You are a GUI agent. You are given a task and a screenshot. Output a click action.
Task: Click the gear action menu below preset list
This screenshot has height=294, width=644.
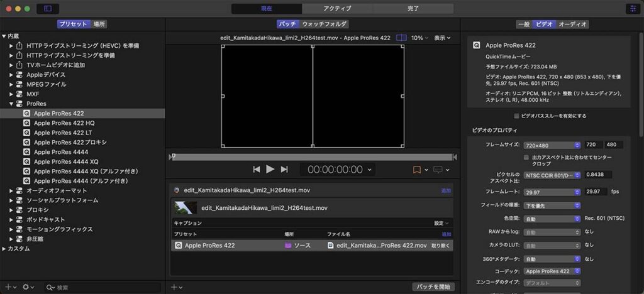(26, 287)
